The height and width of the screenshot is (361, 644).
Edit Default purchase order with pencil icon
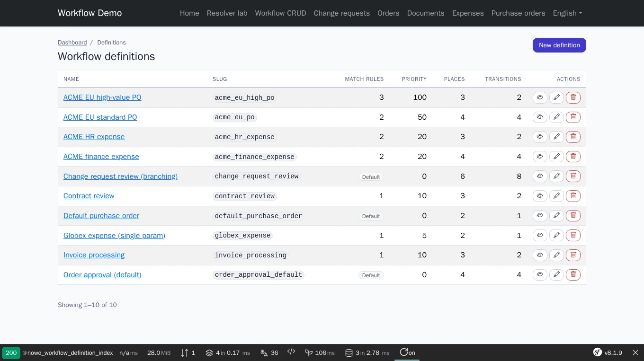(x=556, y=216)
